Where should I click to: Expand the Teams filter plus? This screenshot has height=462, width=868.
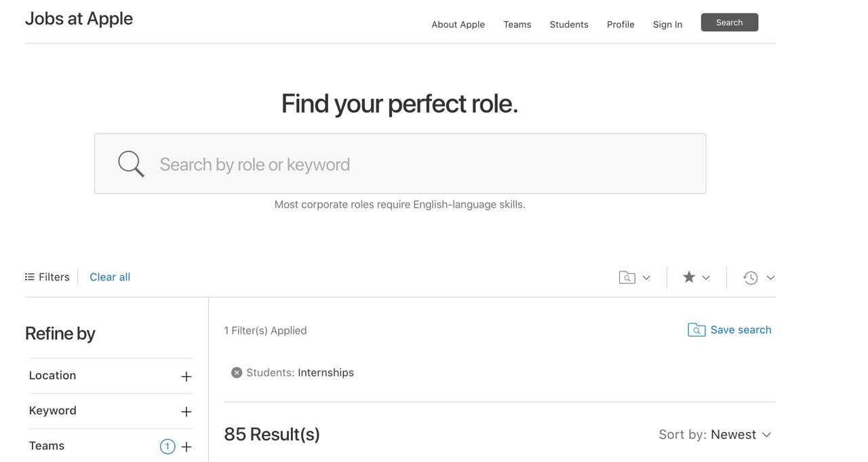tap(186, 447)
